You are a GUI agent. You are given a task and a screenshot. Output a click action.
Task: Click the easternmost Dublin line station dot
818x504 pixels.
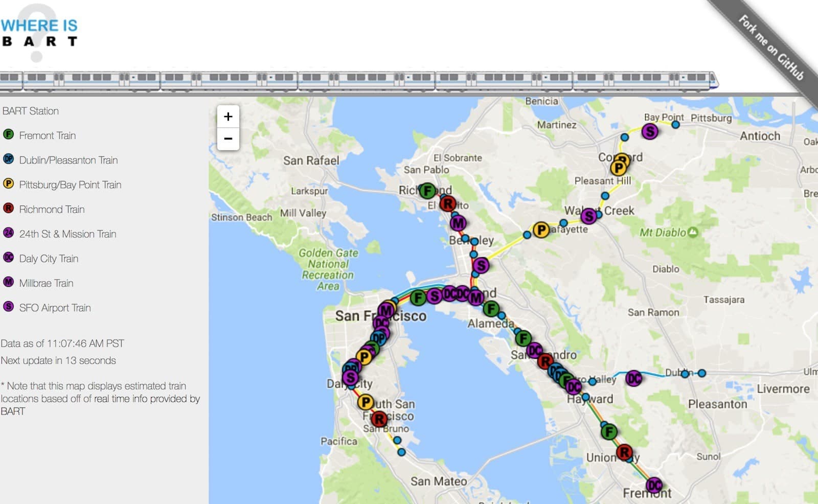702,373
